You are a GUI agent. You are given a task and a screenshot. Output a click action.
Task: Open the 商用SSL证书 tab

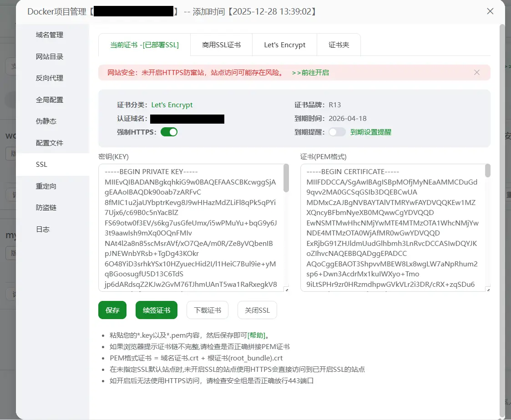click(221, 45)
